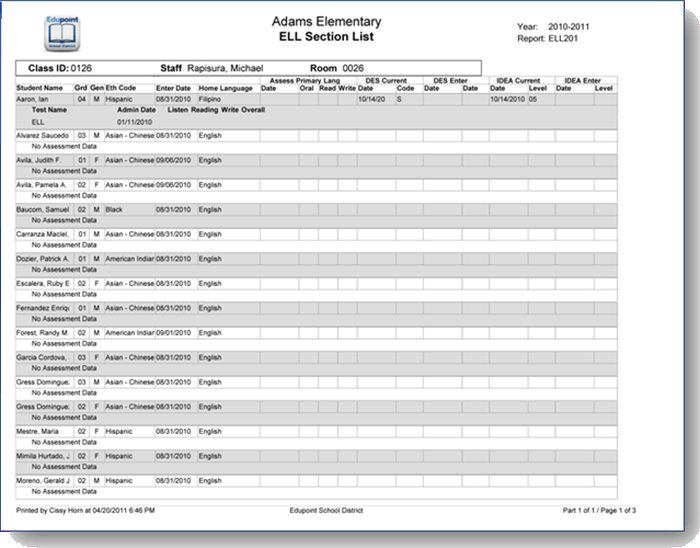Click the 'ELL Section List' heading
700x548 pixels.
coord(326,37)
